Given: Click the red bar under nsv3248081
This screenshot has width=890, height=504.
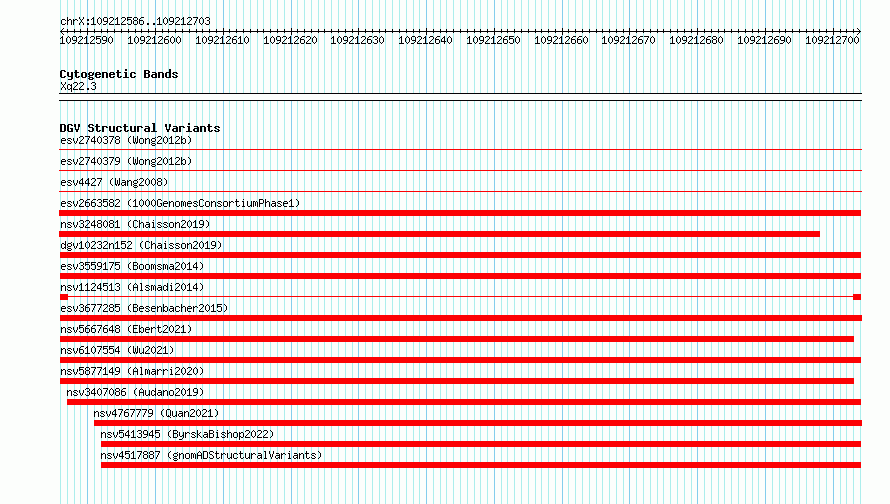Looking at the screenshot, I should 439,234.
